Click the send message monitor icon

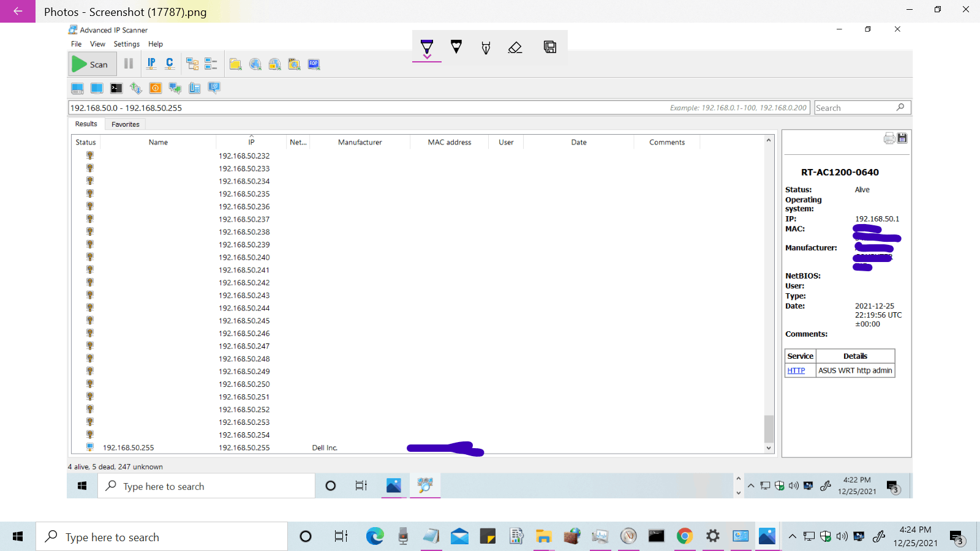pos(214,88)
